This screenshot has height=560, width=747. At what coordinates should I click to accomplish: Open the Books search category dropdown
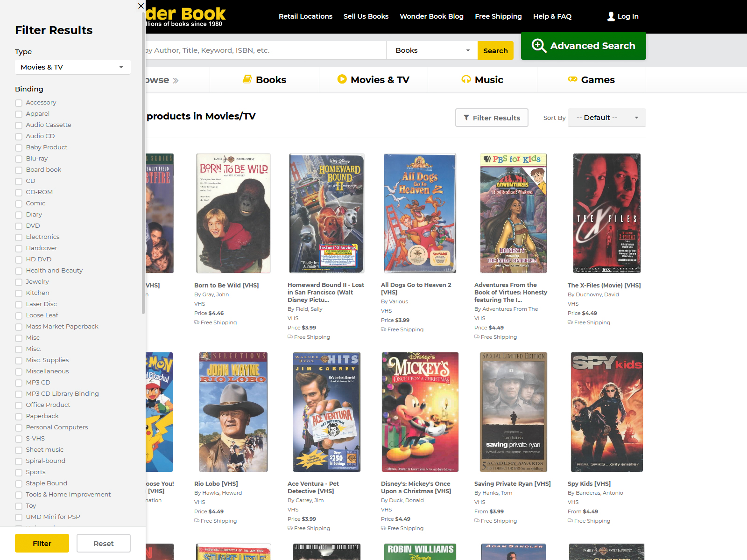[432, 50]
